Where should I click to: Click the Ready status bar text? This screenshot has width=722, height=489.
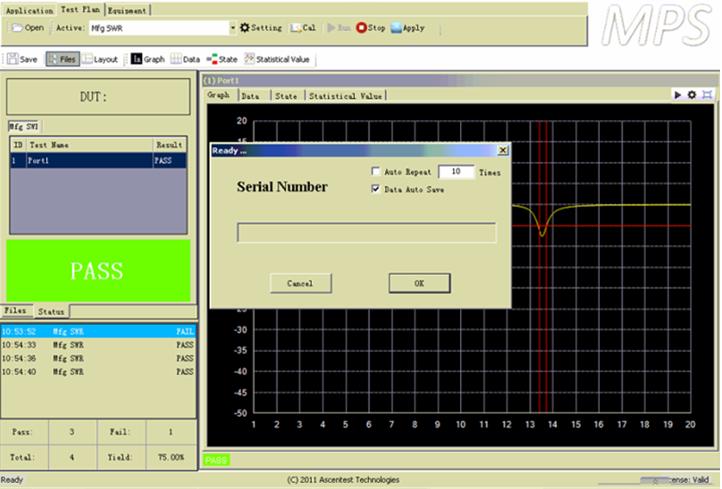pos(12,480)
